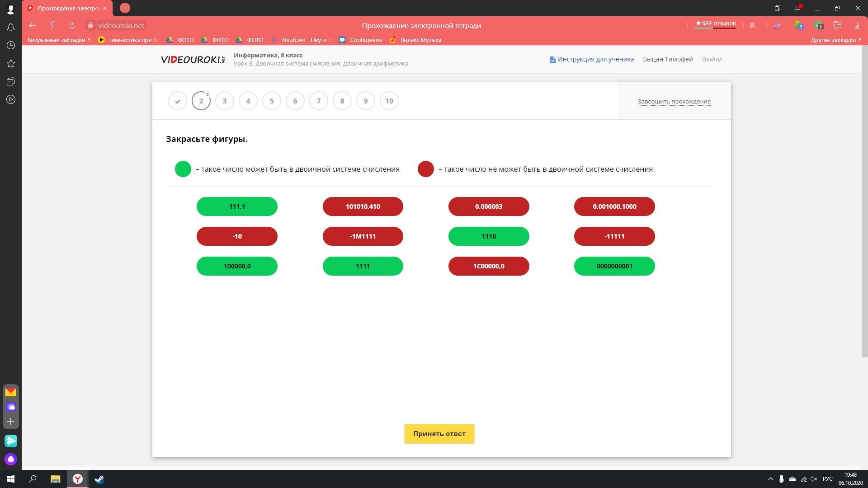Open Steam from the Windows taskbar
The width and height of the screenshot is (868, 488).
(99, 479)
